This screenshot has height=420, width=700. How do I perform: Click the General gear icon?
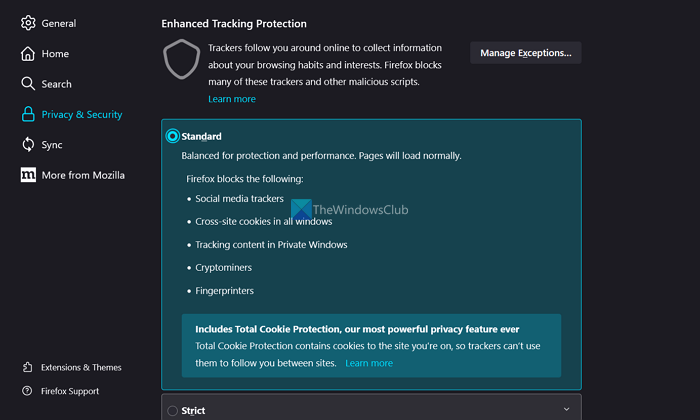[28, 23]
